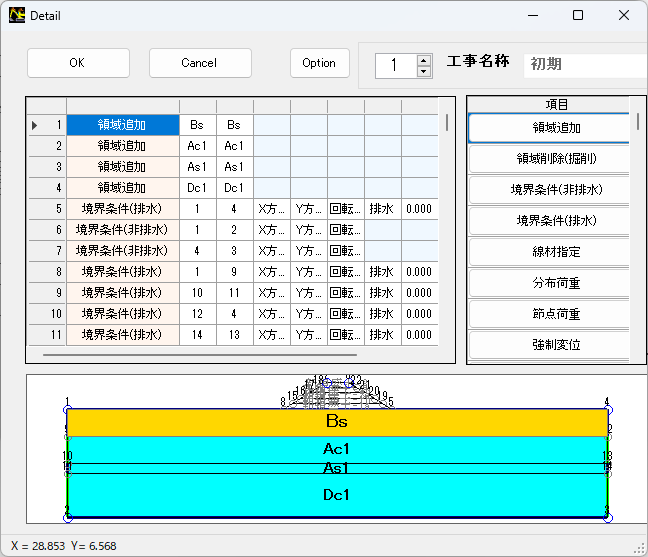Viewport: 648px width, 557px height.
Task: Click the cell with 12 in row 10
Action: point(198,314)
